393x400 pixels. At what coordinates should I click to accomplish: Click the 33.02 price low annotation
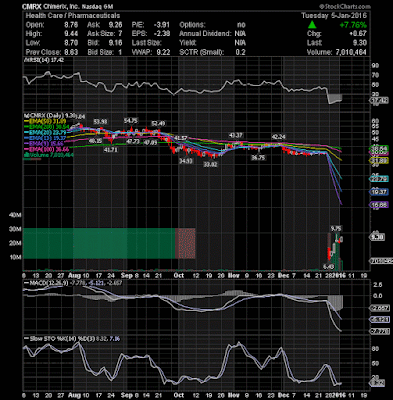(x=210, y=164)
